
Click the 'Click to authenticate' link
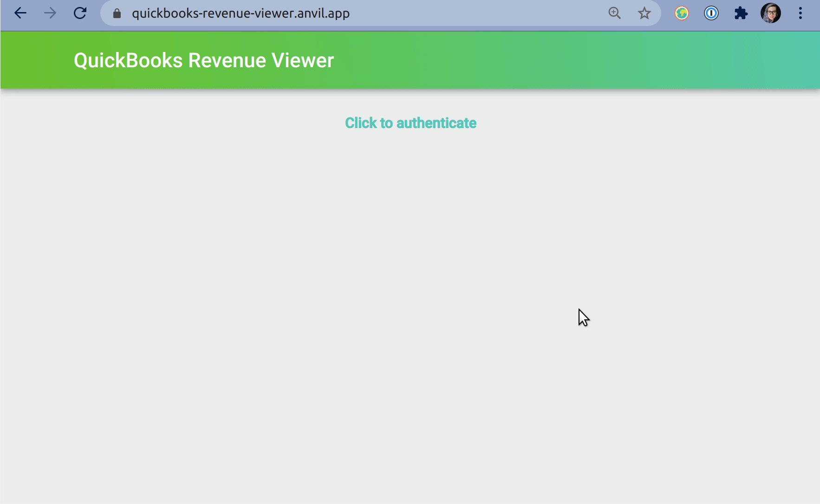click(410, 123)
